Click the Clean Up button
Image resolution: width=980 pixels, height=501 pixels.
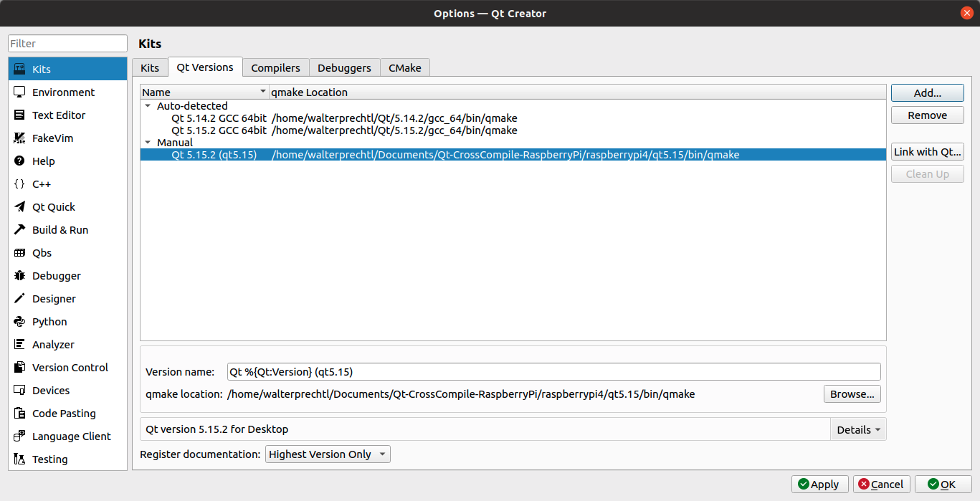pyautogui.click(x=928, y=174)
